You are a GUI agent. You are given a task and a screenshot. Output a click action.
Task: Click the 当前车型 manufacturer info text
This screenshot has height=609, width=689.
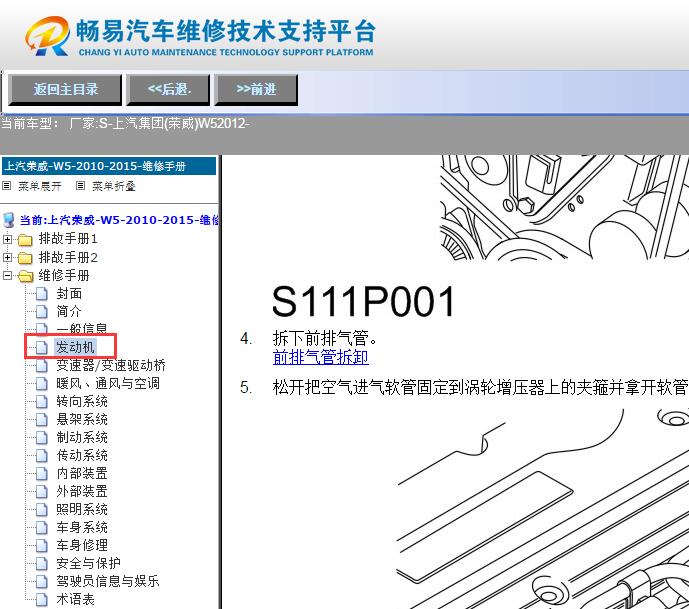125,123
